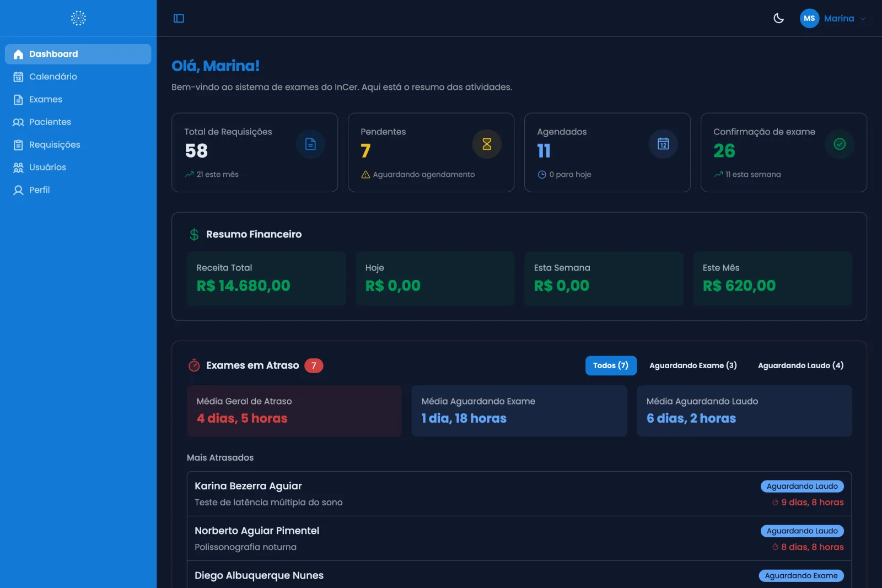Click the hourglass icon on Pendentes card
The height and width of the screenshot is (588, 882).
click(487, 144)
